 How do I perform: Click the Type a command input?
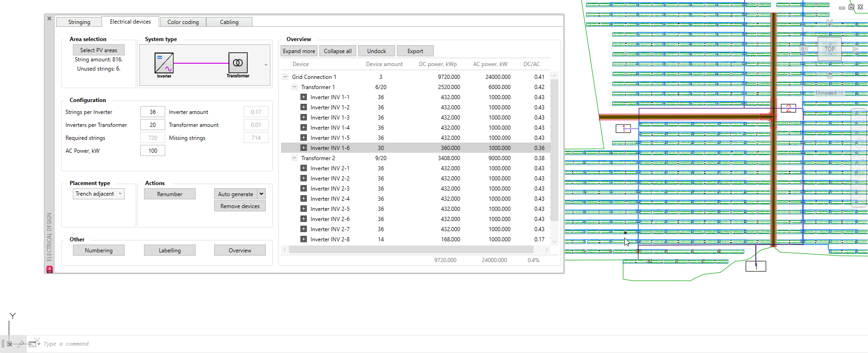(66, 344)
